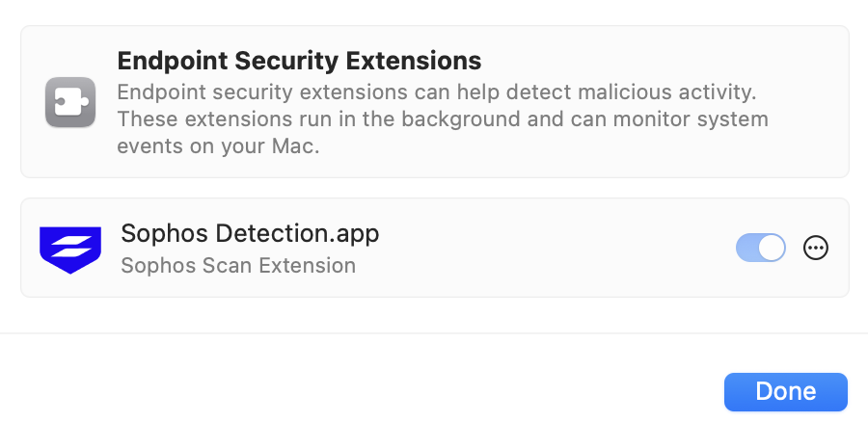The height and width of the screenshot is (448, 868).
Task: Close the extensions dialog with Done
Action: coord(785,392)
